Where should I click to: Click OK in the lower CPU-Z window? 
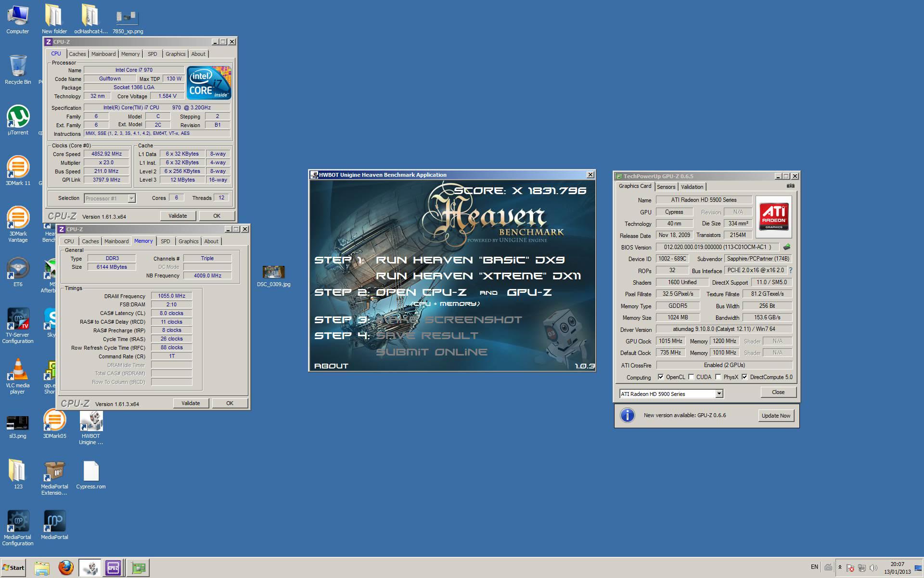tap(230, 403)
